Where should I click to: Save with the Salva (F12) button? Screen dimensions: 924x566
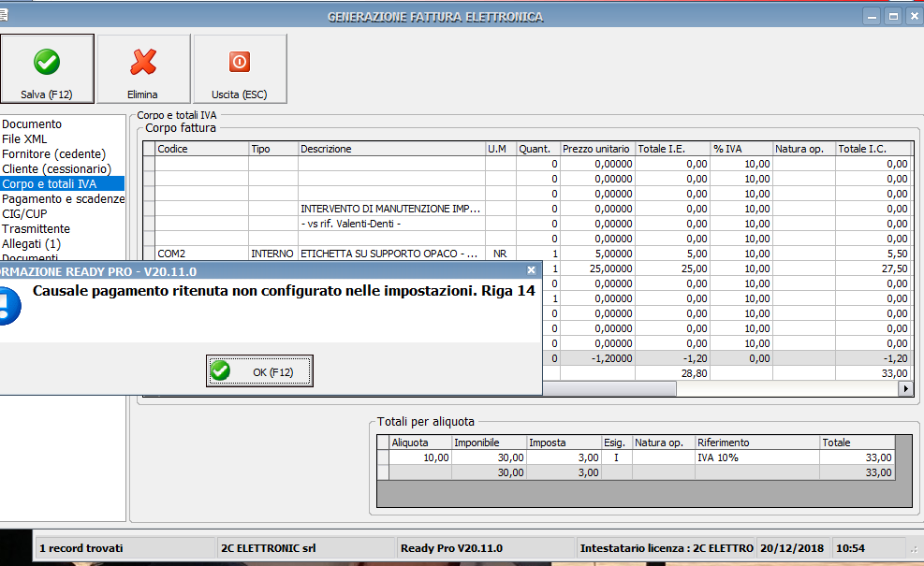point(47,68)
